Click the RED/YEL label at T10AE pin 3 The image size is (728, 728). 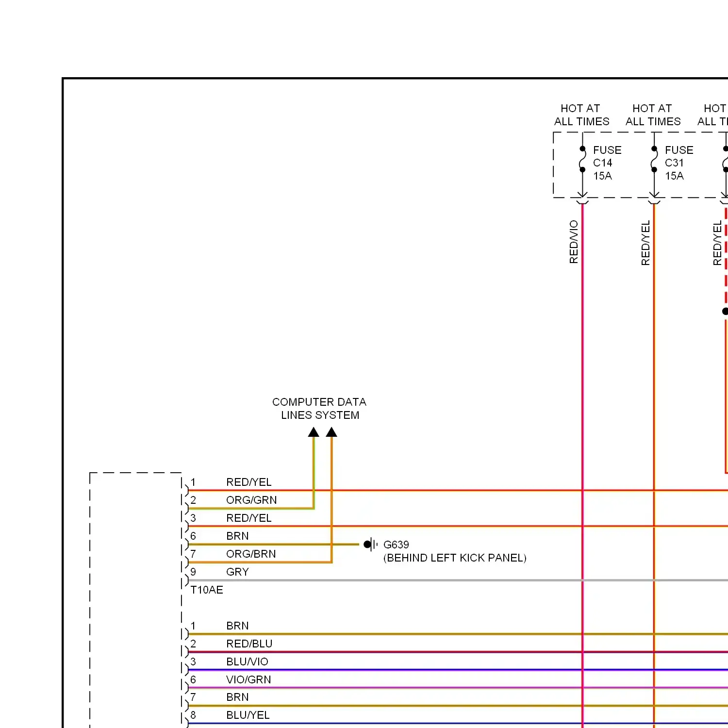(249, 518)
